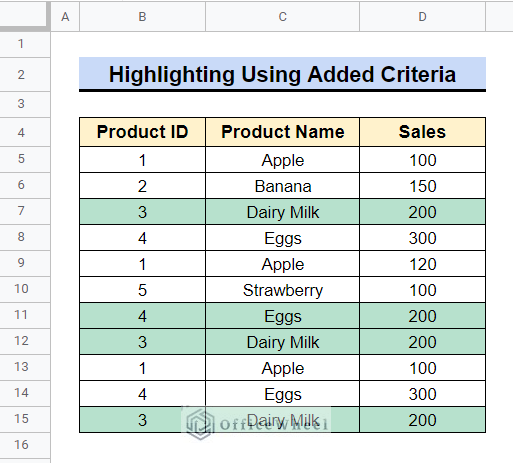Select the sales value 150 cell
Image resolution: width=513 pixels, height=463 pixels.
pos(422,186)
